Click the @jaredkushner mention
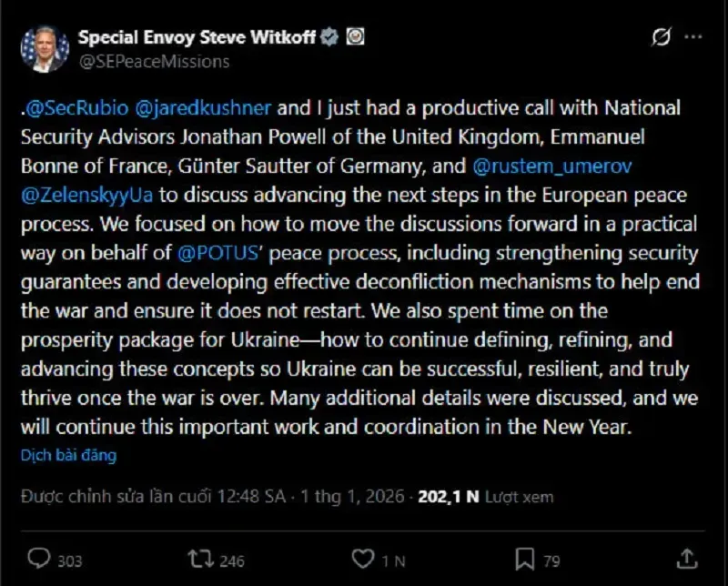 tap(203, 108)
